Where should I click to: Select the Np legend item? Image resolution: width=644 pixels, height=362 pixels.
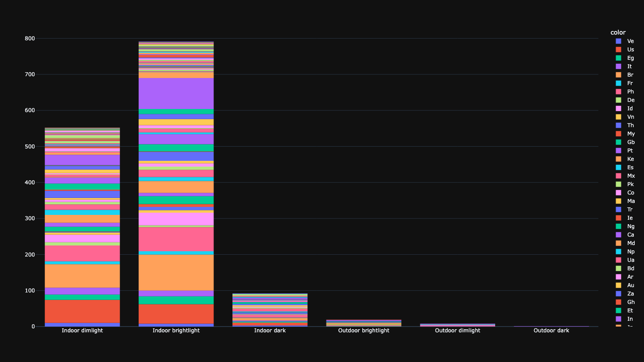(x=625, y=252)
